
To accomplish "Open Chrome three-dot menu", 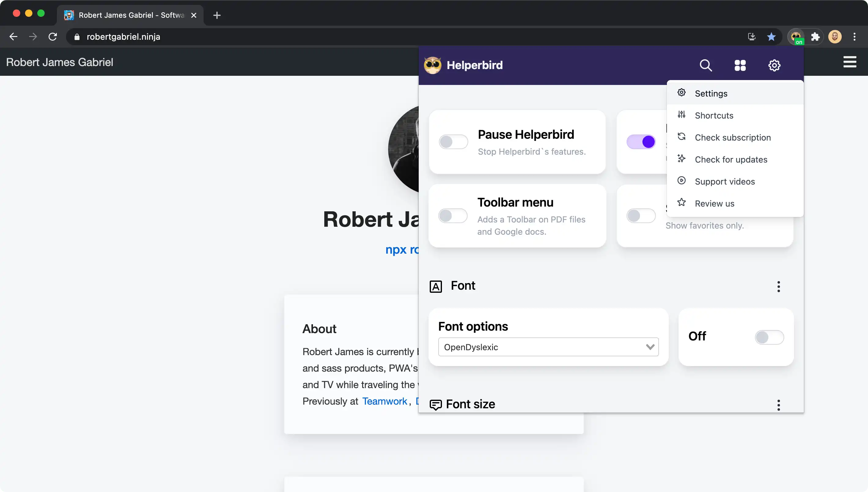I will [x=854, y=37].
